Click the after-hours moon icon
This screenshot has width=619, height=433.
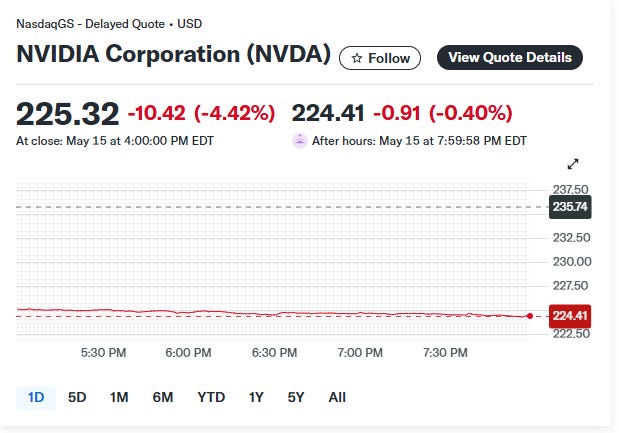click(300, 141)
